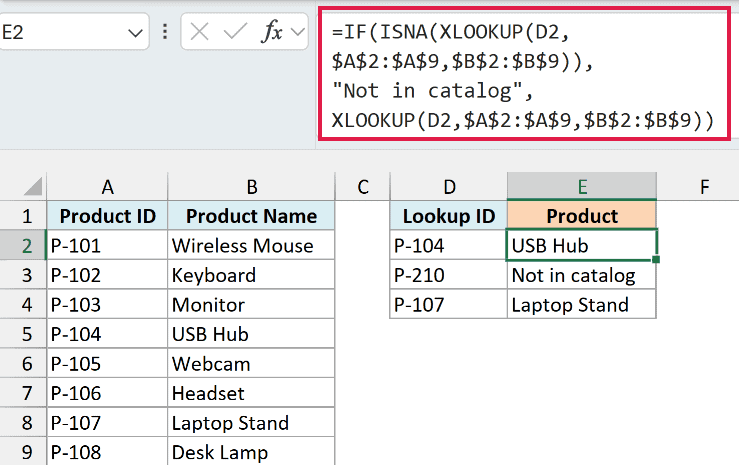Viewport: 739px width, 465px height.
Task: Select cell P-104 in Product ID column
Action: (x=107, y=334)
